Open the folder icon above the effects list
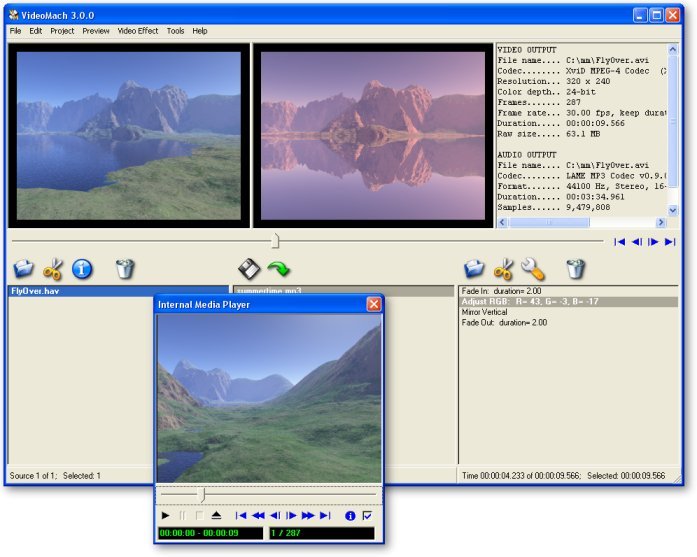Viewport: 697px width, 557px height. click(474, 268)
